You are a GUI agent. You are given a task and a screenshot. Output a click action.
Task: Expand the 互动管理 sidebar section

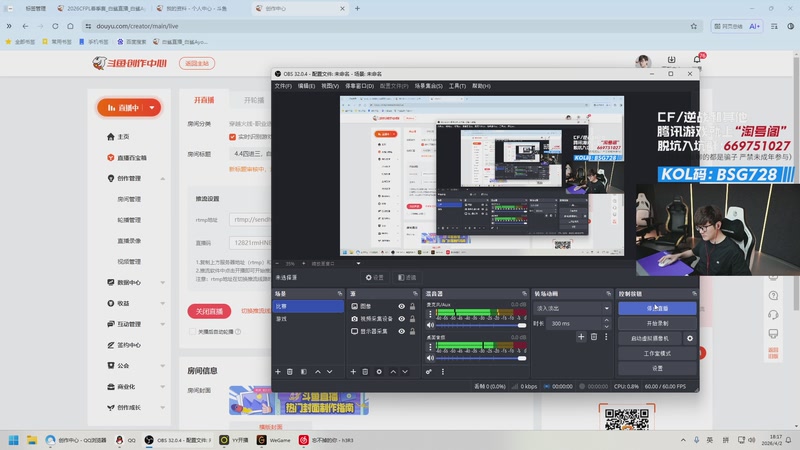pyautogui.click(x=163, y=324)
